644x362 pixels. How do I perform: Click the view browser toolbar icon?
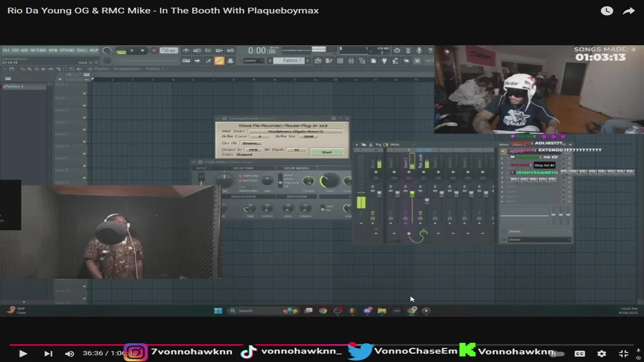click(x=362, y=61)
